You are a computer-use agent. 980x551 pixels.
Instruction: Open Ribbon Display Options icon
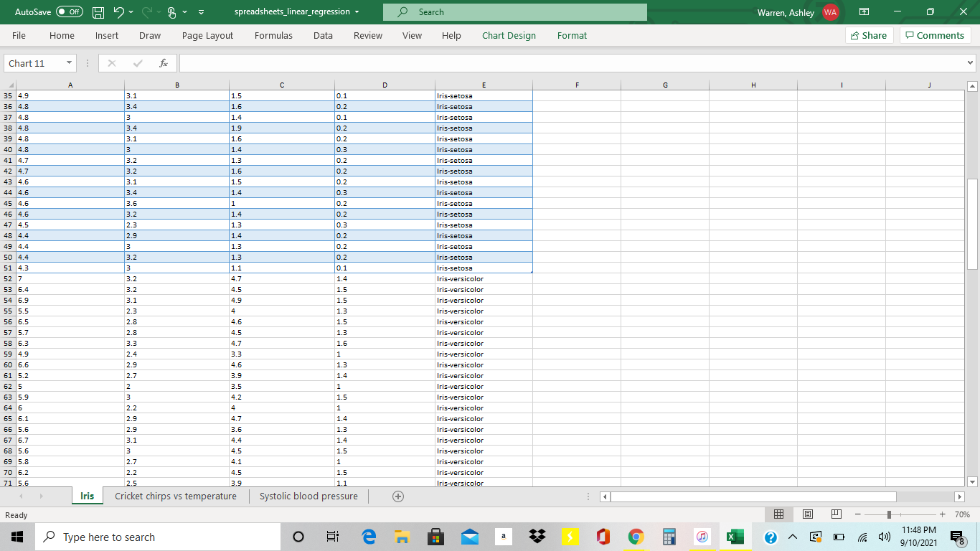(864, 12)
